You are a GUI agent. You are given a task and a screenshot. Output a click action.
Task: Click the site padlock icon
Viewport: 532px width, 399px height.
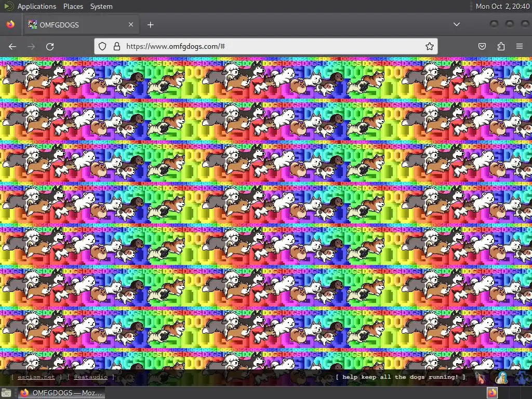click(x=117, y=46)
